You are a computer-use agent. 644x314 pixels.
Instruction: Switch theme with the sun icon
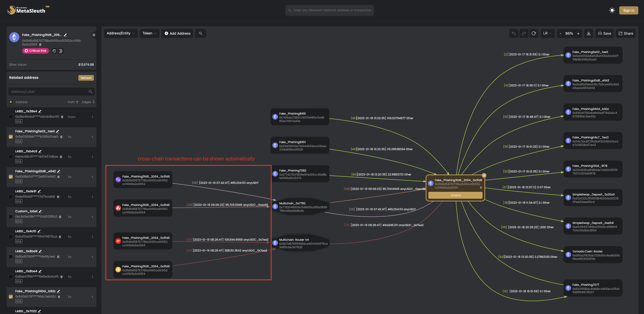(612, 10)
